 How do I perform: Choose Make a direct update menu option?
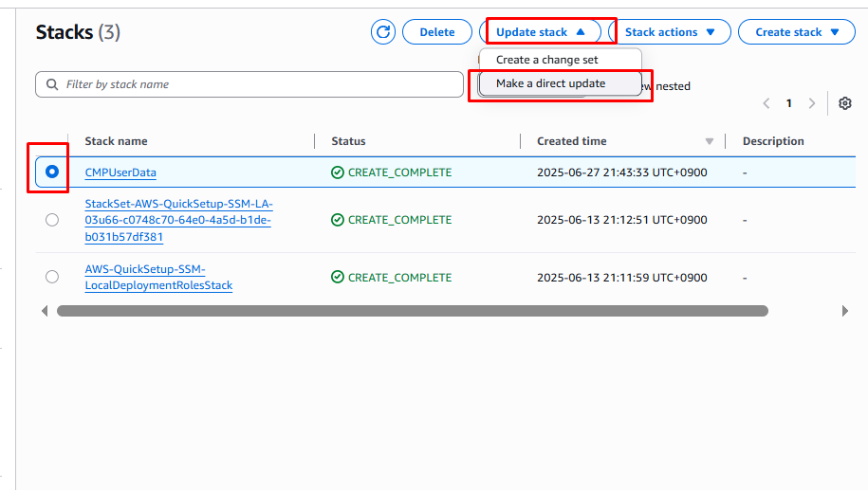[x=550, y=83]
